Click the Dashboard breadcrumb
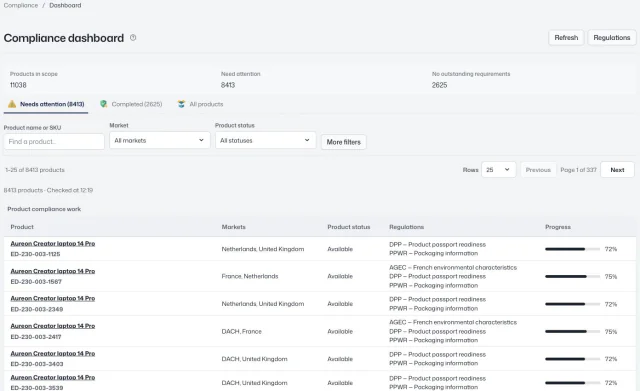Viewport: 640px width, 391px height. [x=65, y=5]
